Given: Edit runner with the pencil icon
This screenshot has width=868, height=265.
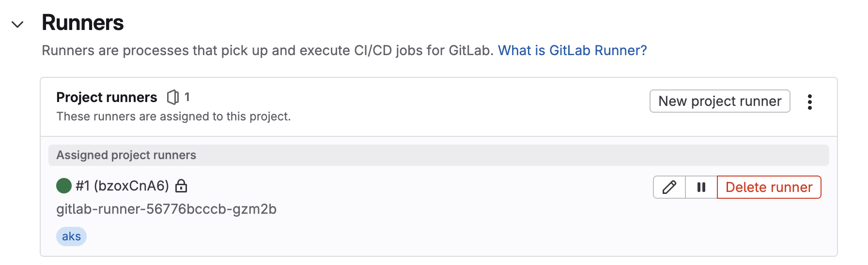Looking at the screenshot, I should pos(669,187).
